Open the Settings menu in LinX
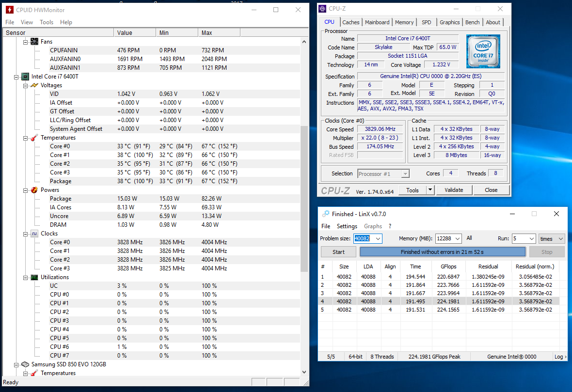The image size is (572, 392). point(347,226)
